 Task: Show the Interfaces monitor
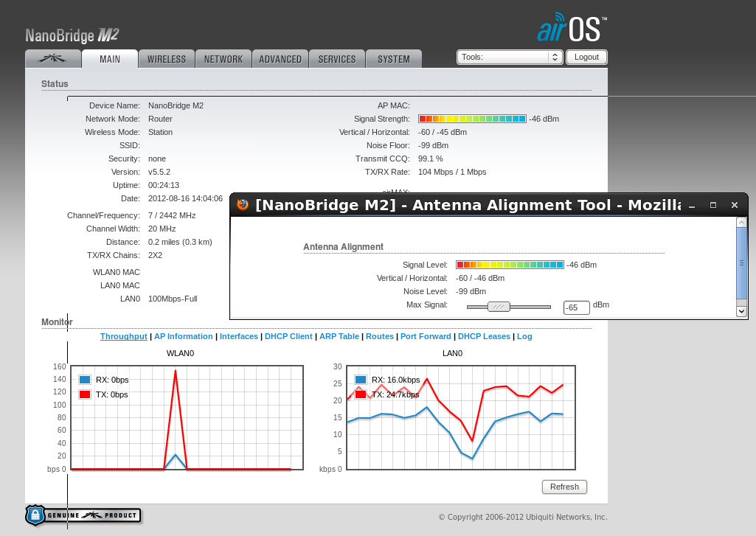(x=239, y=336)
